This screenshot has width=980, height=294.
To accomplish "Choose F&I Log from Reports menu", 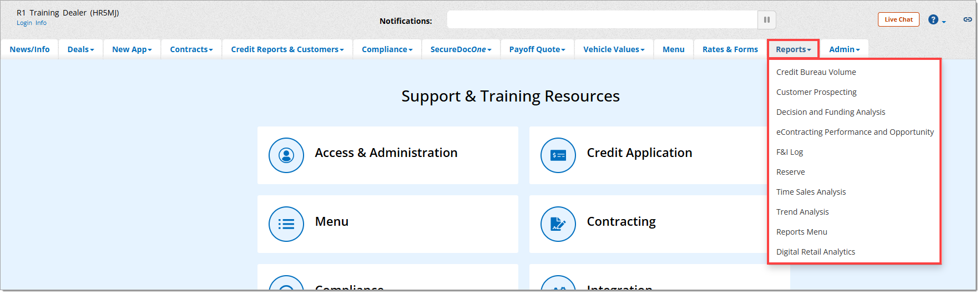I will coord(789,152).
